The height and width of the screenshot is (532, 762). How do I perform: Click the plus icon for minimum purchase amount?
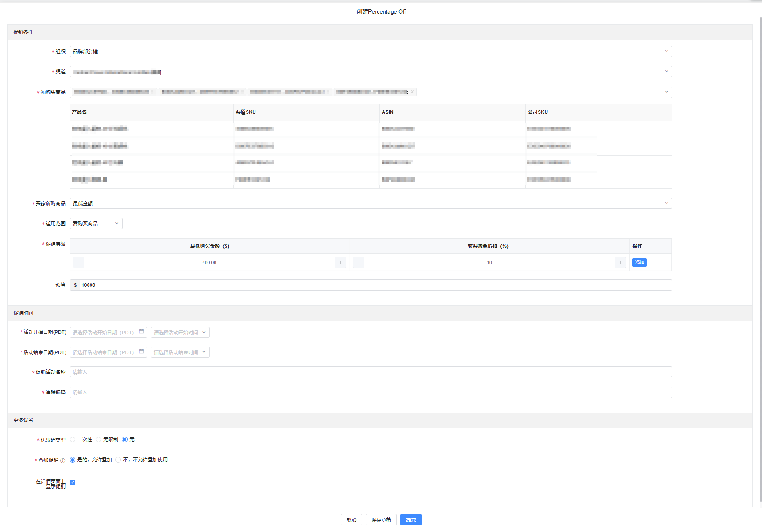point(340,262)
